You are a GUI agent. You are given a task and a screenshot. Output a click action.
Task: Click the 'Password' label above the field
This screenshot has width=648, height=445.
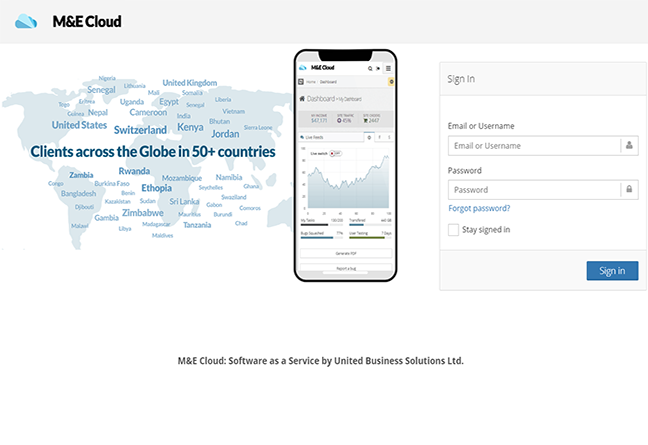click(x=465, y=171)
